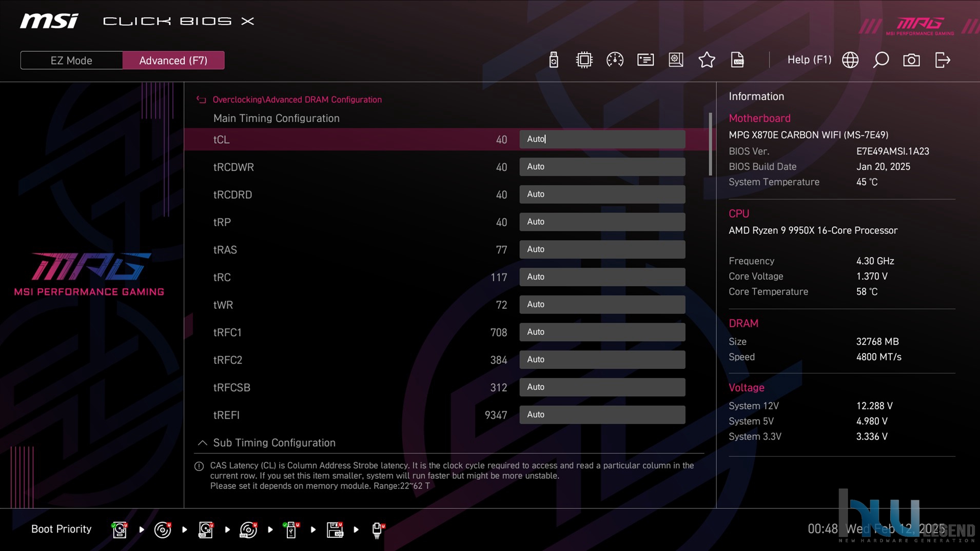Click the BIOS version E7E49AMSI.1A23 text
980x551 pixels.
pyautogui.click(x=892, y=151)
